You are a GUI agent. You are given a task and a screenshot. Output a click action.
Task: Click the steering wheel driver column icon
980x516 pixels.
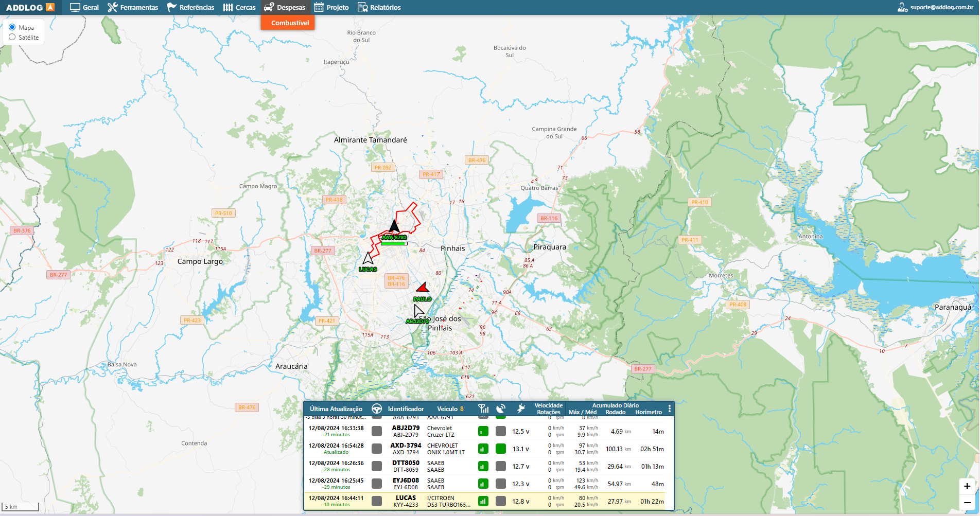(x=377, y=409)
